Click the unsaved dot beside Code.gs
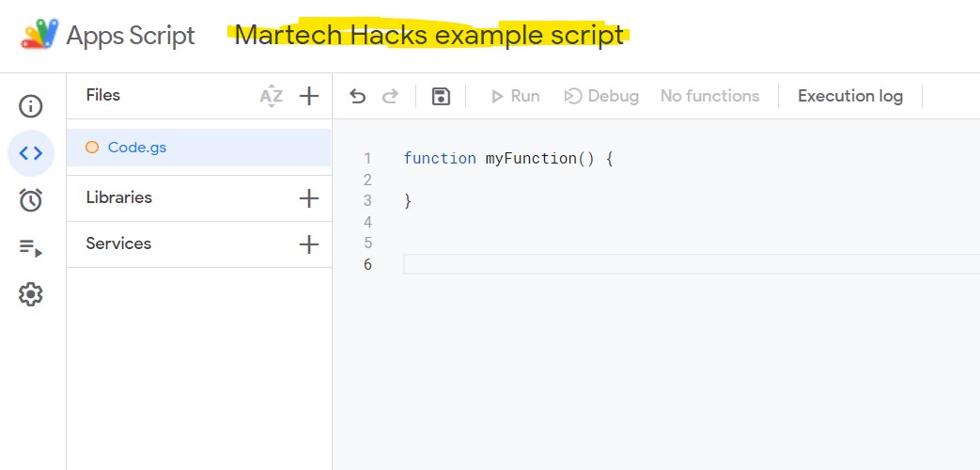Screen dimensions: 980x470 92,148
